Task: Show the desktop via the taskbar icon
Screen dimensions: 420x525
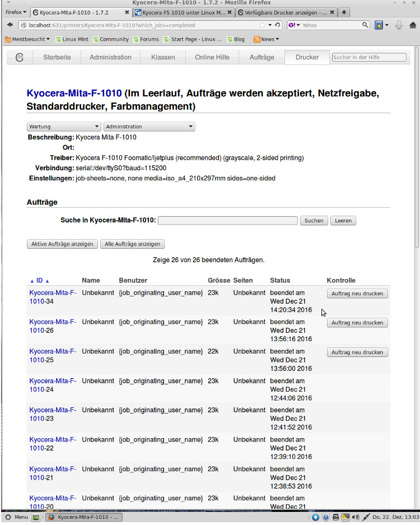Action: [36, 517]
